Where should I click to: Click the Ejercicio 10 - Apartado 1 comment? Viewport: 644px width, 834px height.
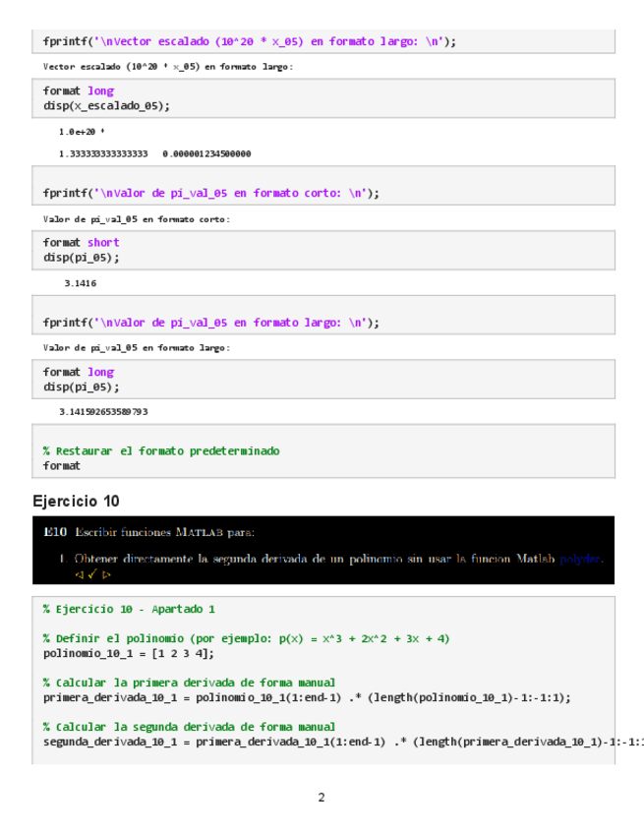coord(129,609)
